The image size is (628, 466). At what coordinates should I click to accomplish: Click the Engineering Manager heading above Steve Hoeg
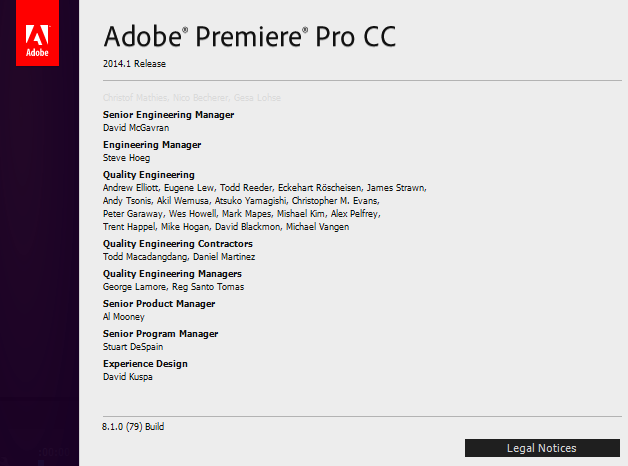coord(152,145)
